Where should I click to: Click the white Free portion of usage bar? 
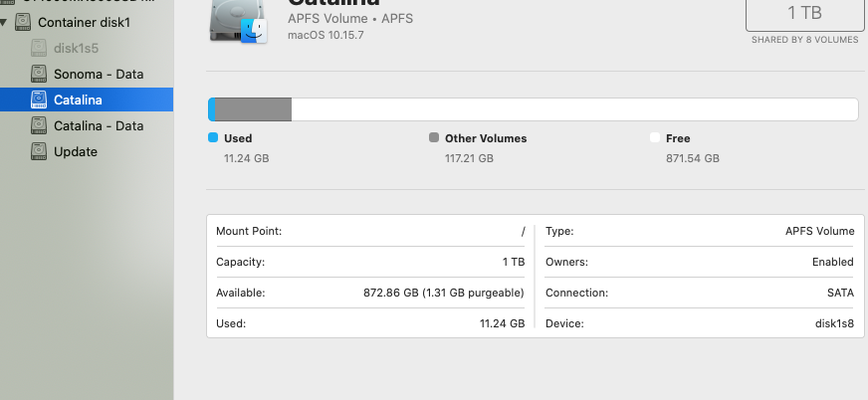tap(574, 109)
